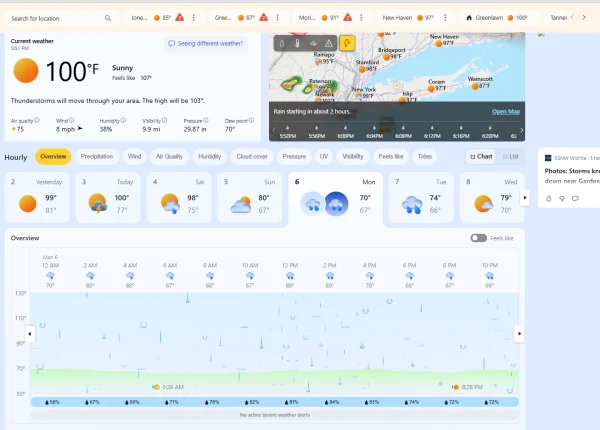Click the Dew point info icon

251,120
